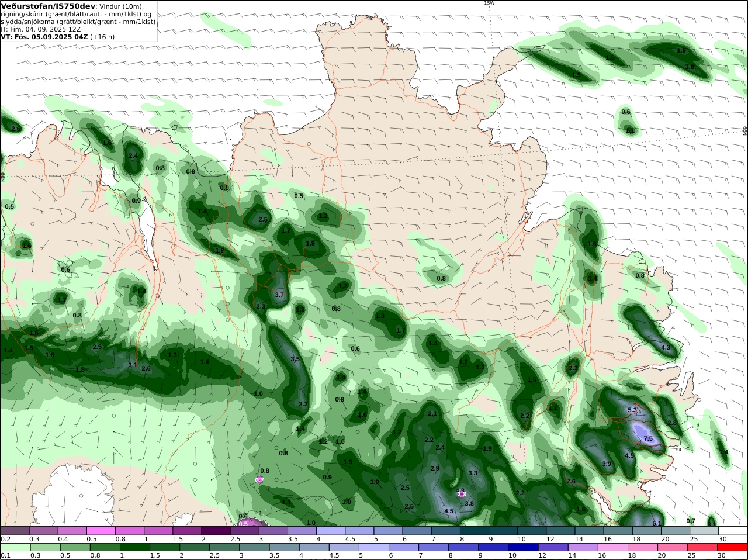Click the "3.3" precipitation value on the map

coord(473,473)
